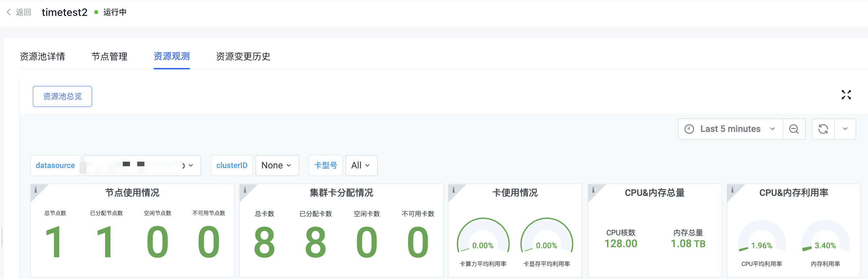Image resolution: width=868 pixels, height=279 pixels.
Task: Click the 节点使用情况 panel title
Action: tap(132, 193)
